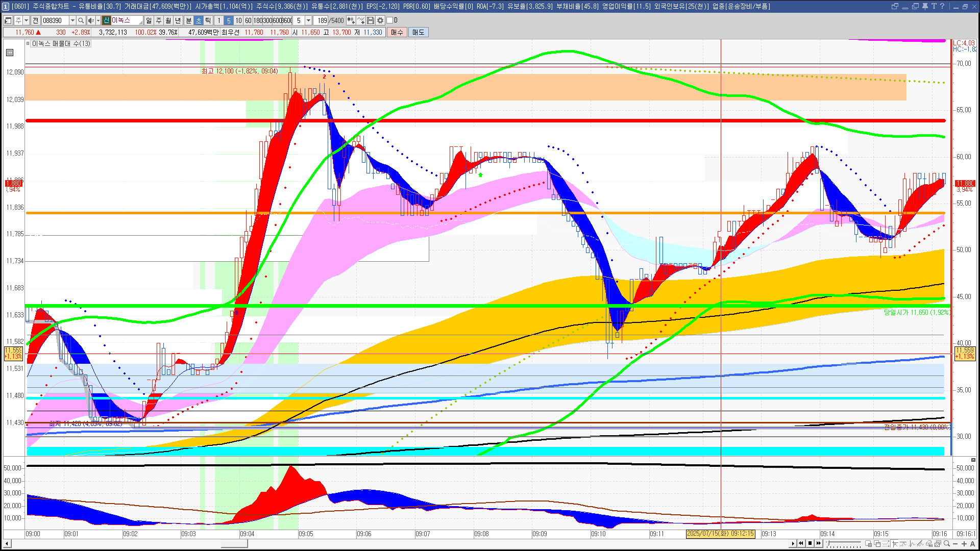Open chart settings gear icon
The width and height of the screenshot is (980, 551).
tap(380, 20)
